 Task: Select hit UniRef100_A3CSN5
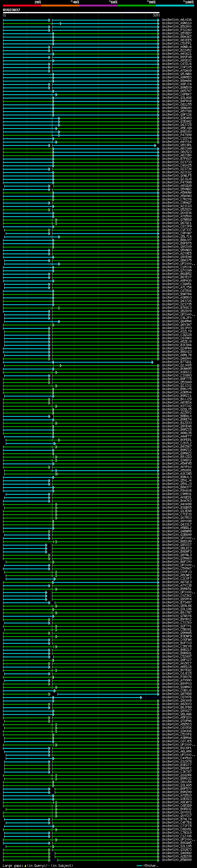(177, 474)
